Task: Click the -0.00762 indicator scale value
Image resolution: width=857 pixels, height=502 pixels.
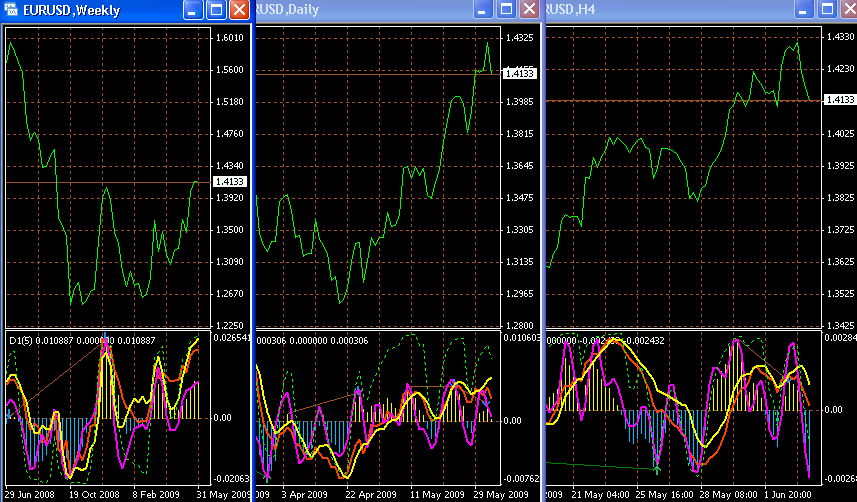Action: pos(521,478)
